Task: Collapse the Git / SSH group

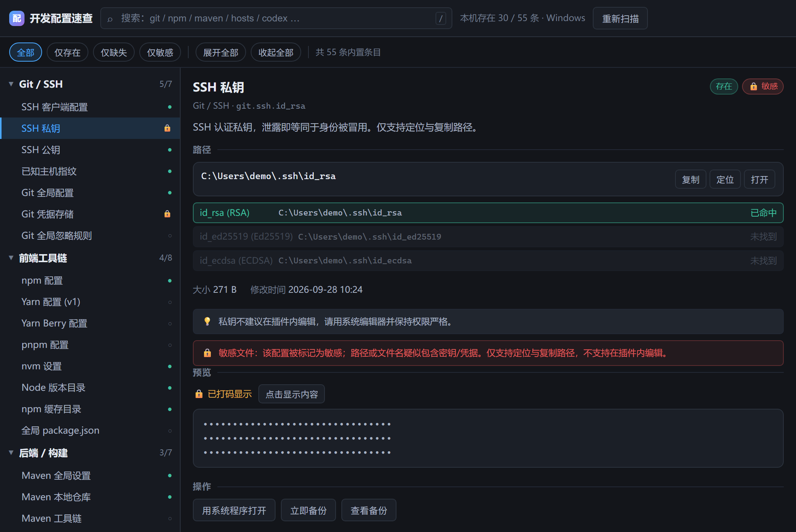Action: pos(11,84)
